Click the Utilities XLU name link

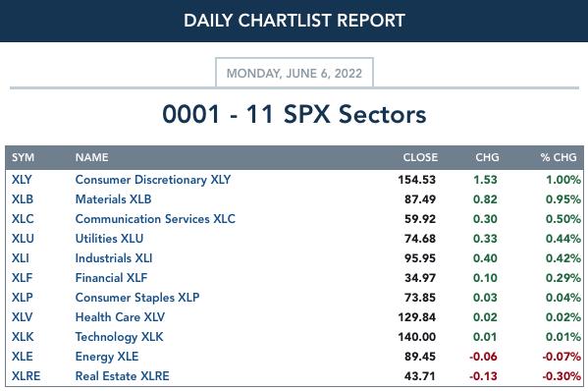(x=109, y=239)
